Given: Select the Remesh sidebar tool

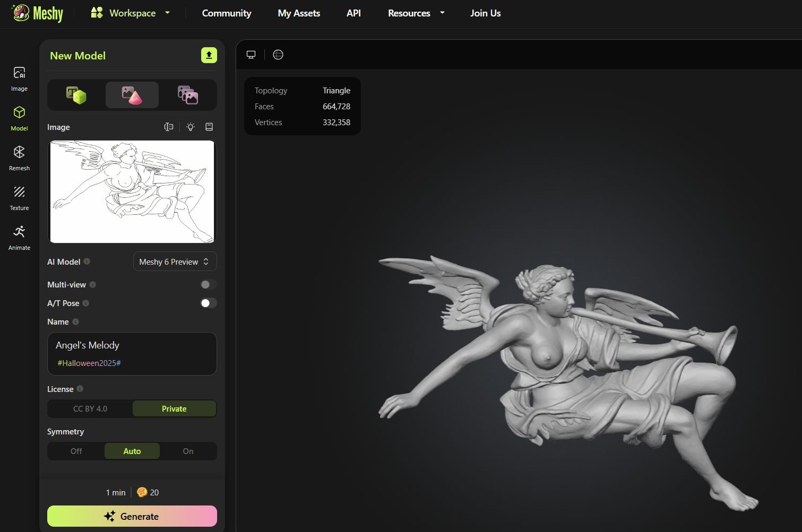Looking at the screenshot, I should coord(19,158).
